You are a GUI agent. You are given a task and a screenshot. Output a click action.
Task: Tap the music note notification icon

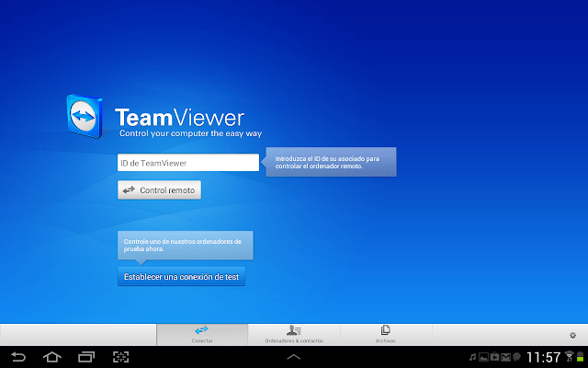(471, 356)
